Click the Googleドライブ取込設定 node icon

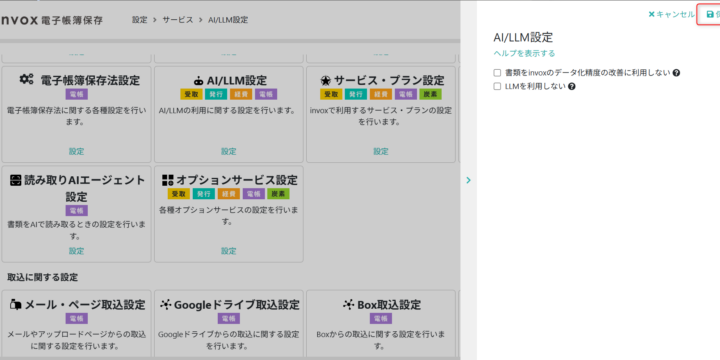165,304
